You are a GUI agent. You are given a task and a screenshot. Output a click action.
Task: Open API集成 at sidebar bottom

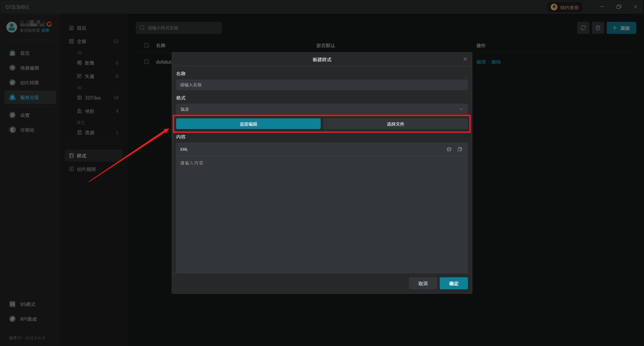click(28, 319)
